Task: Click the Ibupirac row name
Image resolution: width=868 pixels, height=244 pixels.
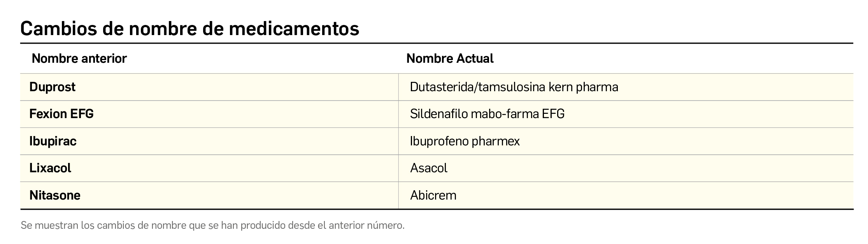Action: pos(53,141)
